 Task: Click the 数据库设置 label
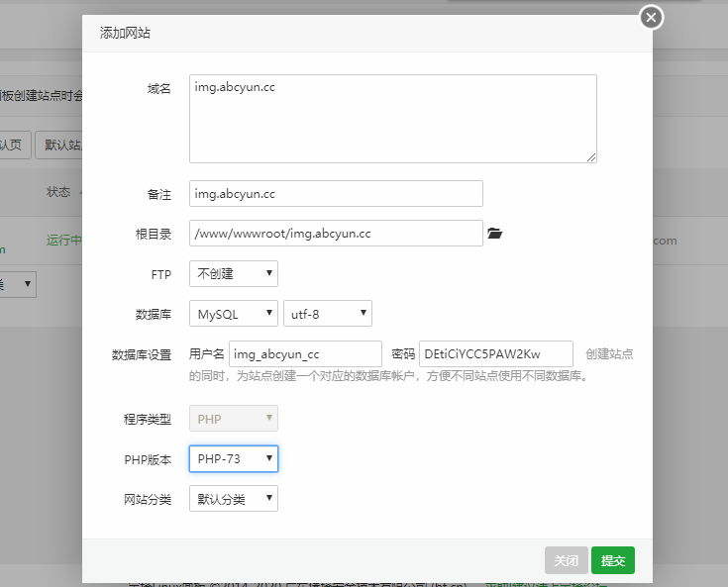142,355
